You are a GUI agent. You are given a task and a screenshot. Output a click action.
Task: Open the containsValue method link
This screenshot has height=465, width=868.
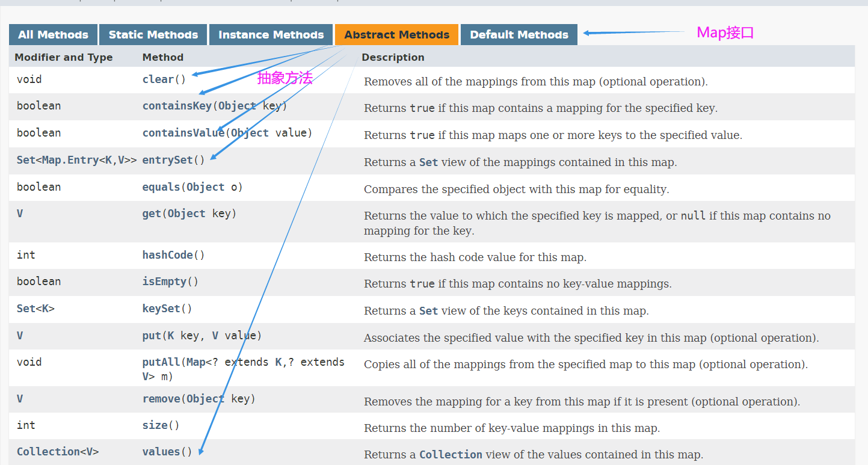183,133
